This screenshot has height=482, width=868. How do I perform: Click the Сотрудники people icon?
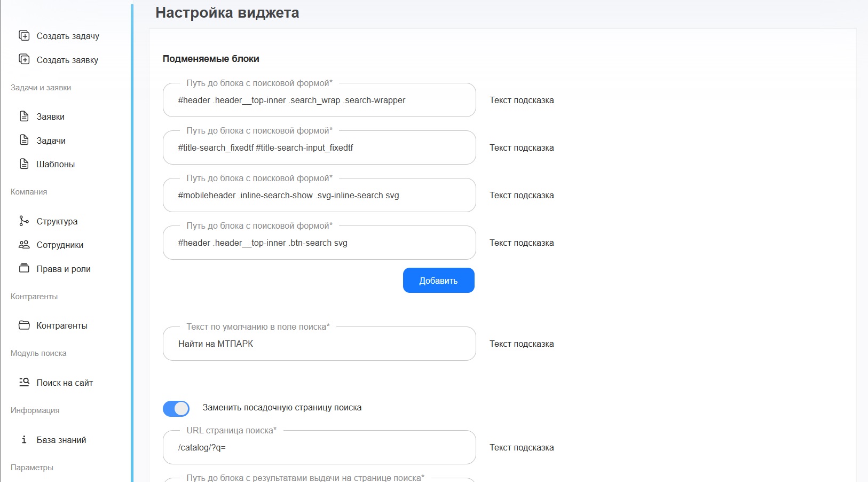tap(24, 244)
